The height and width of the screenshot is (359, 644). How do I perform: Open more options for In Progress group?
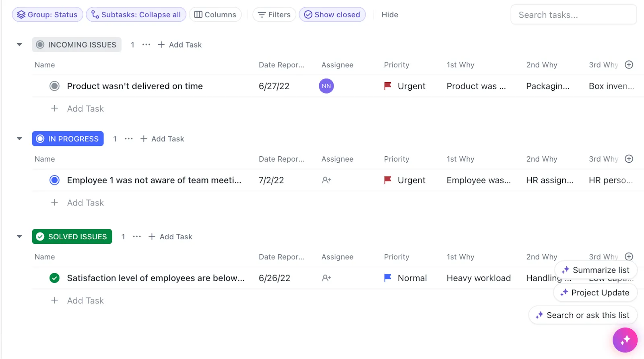pos(129,139)
